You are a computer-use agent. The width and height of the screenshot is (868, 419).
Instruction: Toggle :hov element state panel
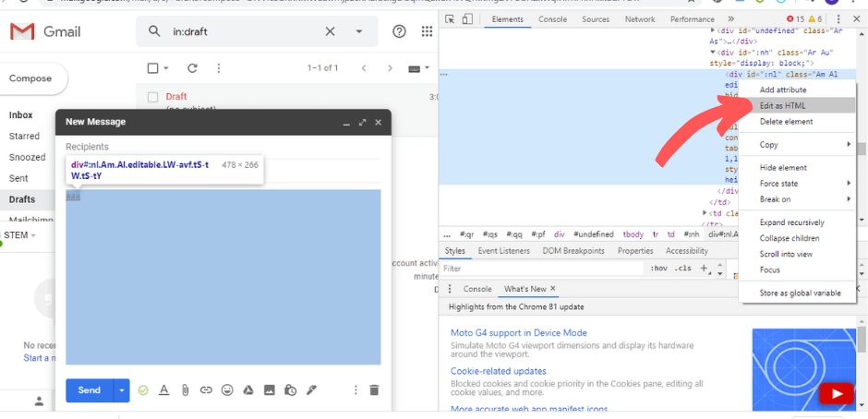[x=658, y=269]
